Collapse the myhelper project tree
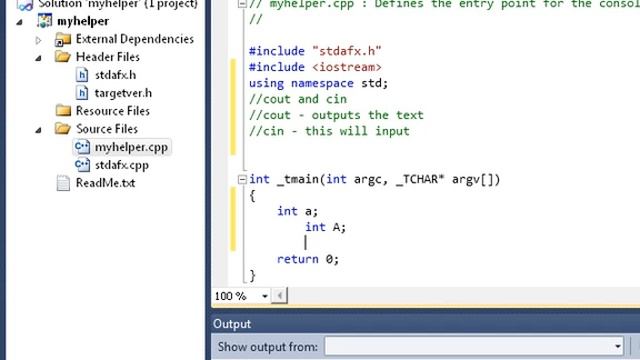This screenshot has height=360, width=640. (x=20, y=22)
